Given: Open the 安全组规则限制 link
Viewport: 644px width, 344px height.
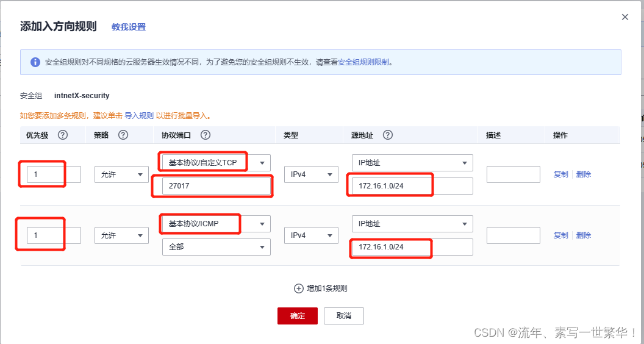Looking at the screenshot, I should coord(363,62).
